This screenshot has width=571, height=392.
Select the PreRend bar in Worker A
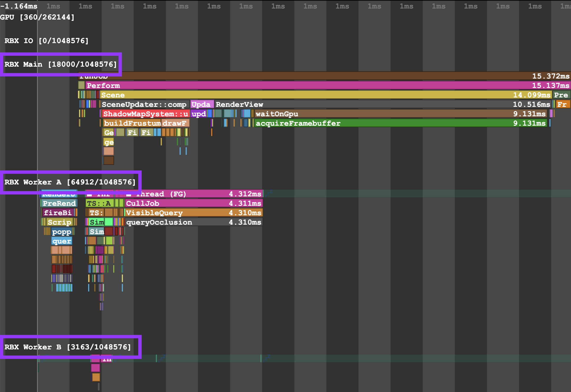[59, 203]
